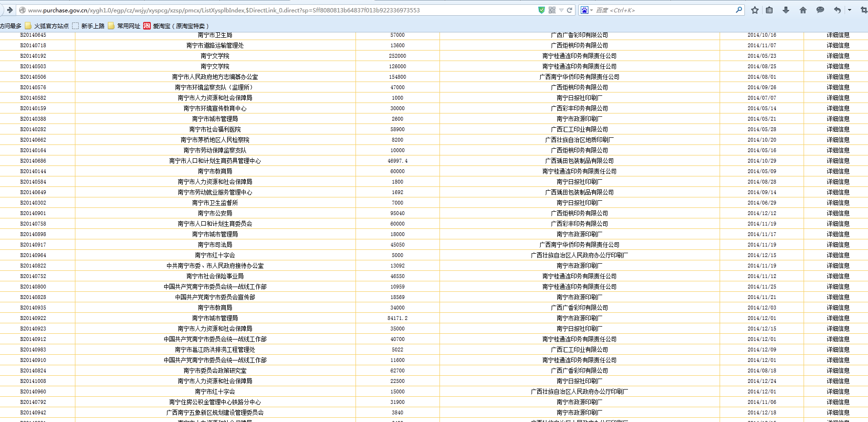The width and height of the screenshot is (868, 422).
Task: Open the 火狐官方站点 bookmark folder
Action: [47, 26]
